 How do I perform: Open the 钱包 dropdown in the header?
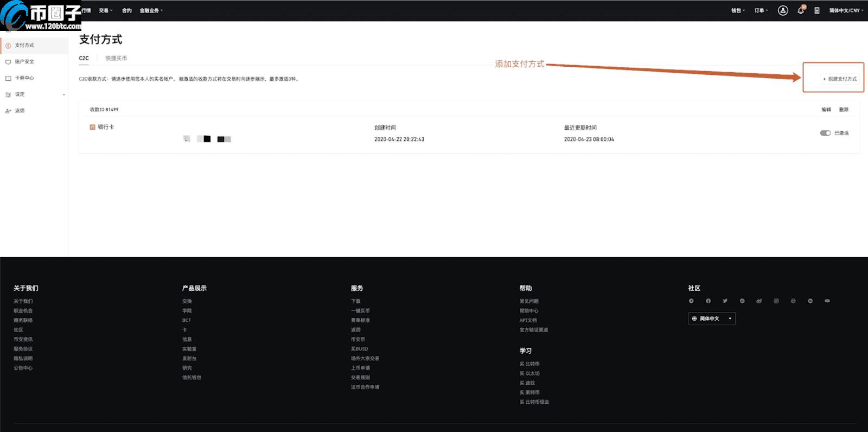[738, 10]
